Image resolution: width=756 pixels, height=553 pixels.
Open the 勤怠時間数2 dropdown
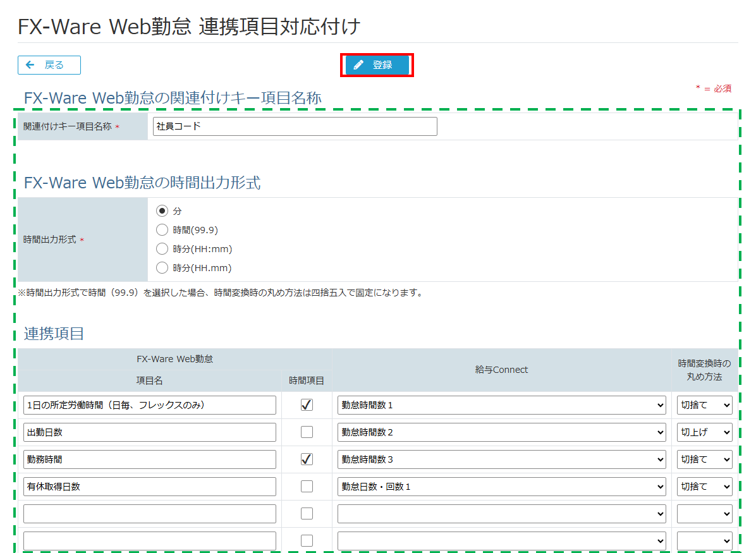501,432
